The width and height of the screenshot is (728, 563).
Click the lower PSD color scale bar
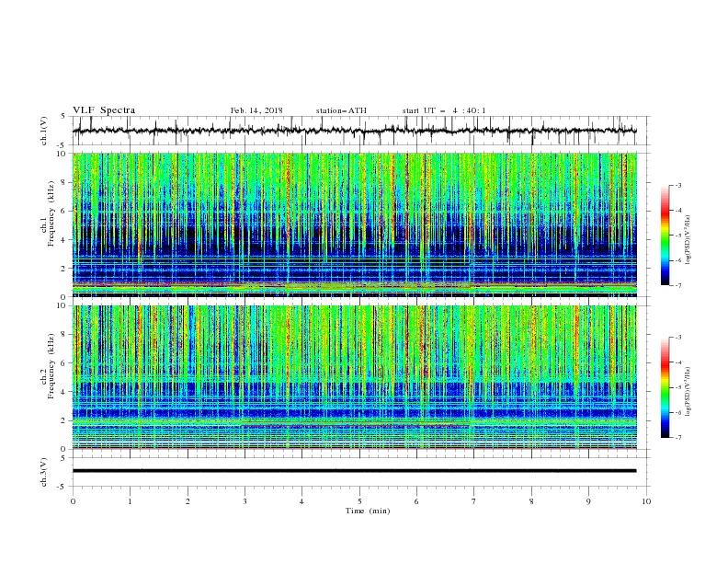[x=665, y=387]
